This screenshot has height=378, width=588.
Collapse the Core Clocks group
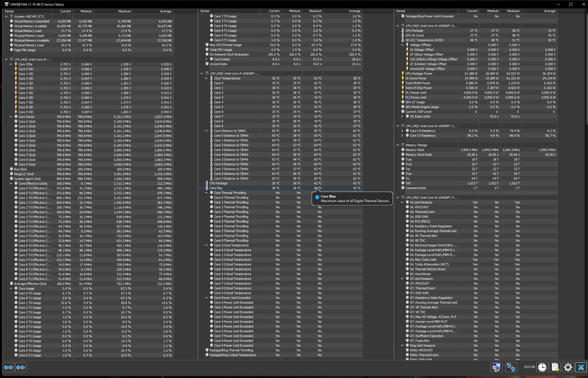coord(11,117)
